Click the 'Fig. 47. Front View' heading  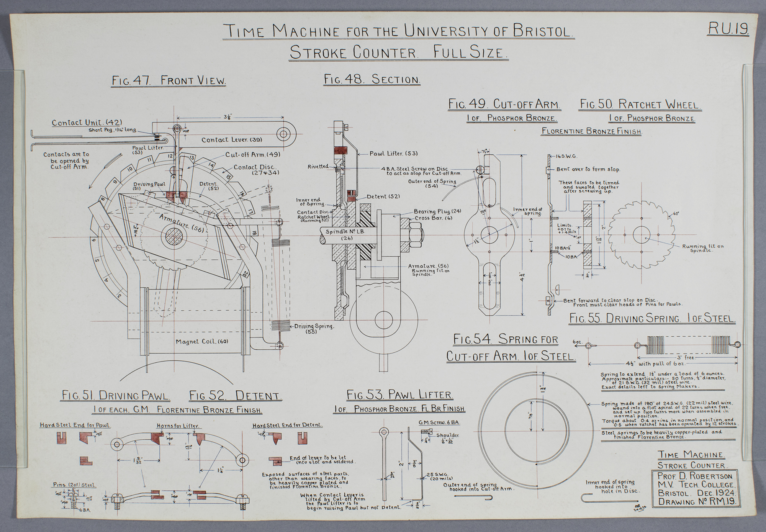pos(169,81)
